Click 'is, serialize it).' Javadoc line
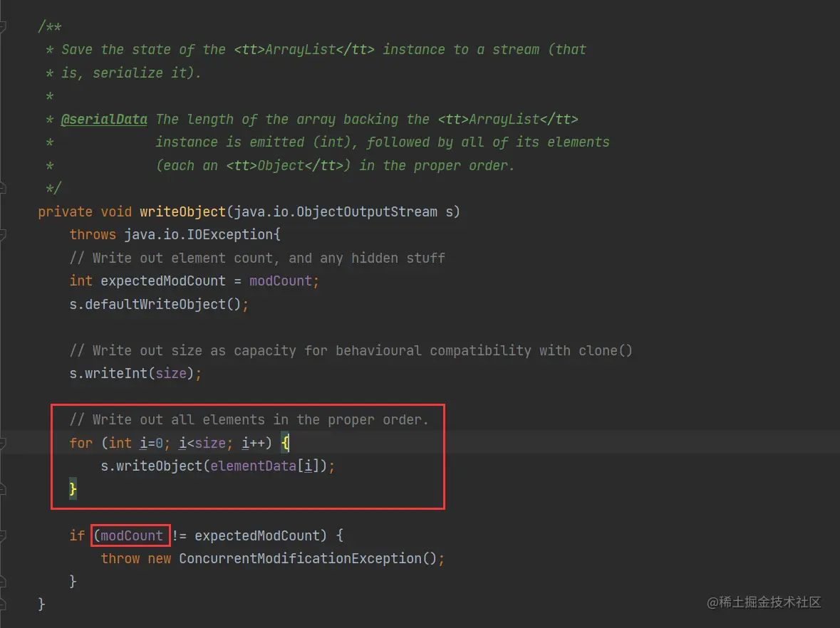Viewport: 840px width, 628px height. pos(131,73)
